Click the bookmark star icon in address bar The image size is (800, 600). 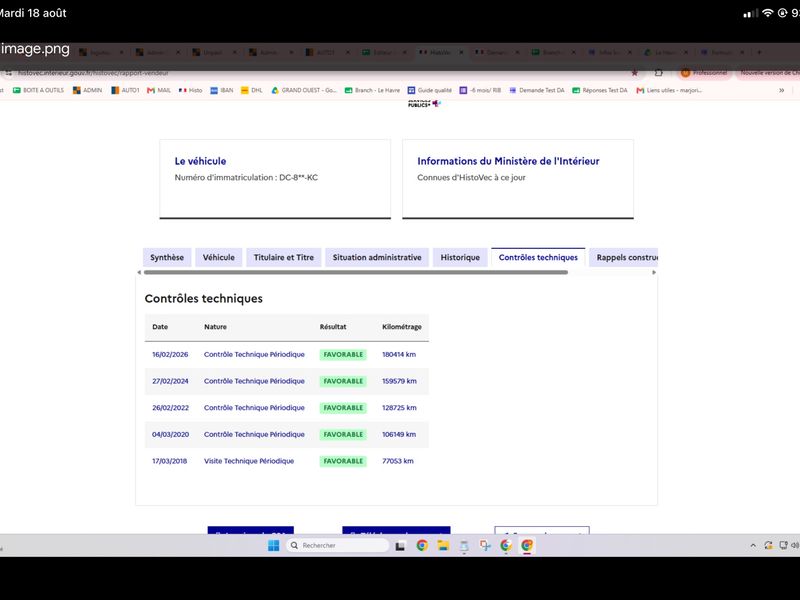pos(634,73)
